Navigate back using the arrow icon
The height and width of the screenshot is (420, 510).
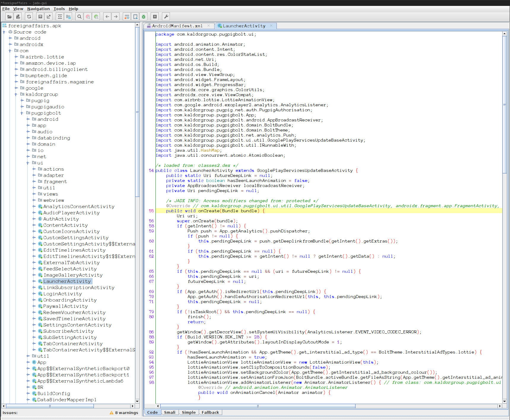107,16
